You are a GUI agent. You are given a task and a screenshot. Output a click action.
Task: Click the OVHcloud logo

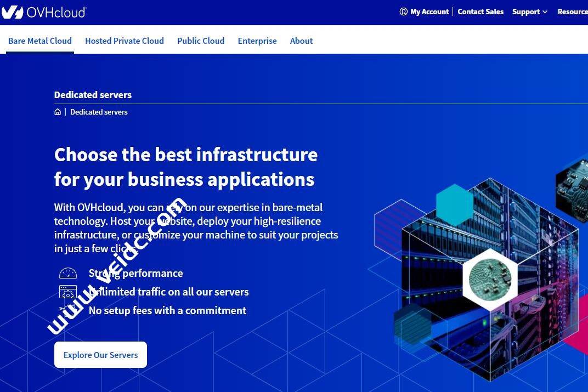pos(44,12)
